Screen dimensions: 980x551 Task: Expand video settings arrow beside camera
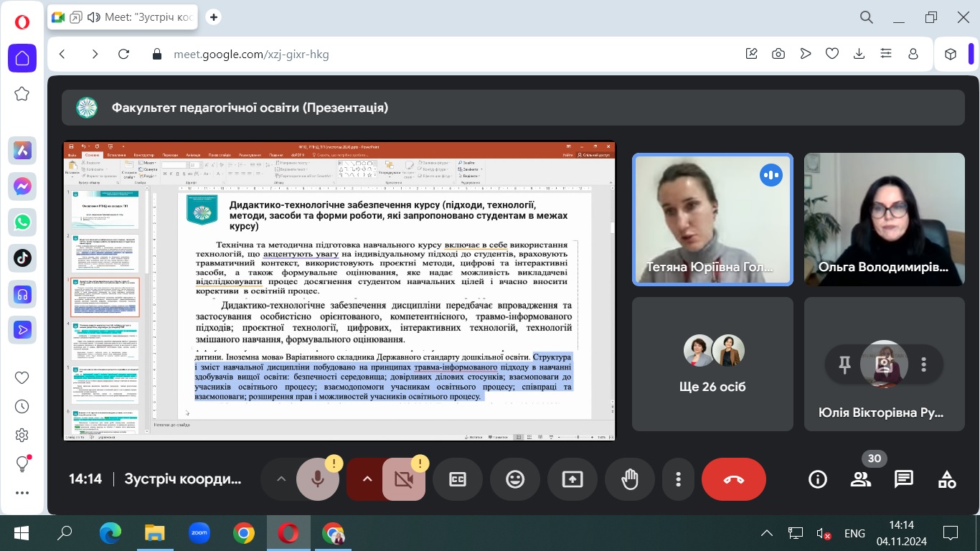(x=367, y=479)
